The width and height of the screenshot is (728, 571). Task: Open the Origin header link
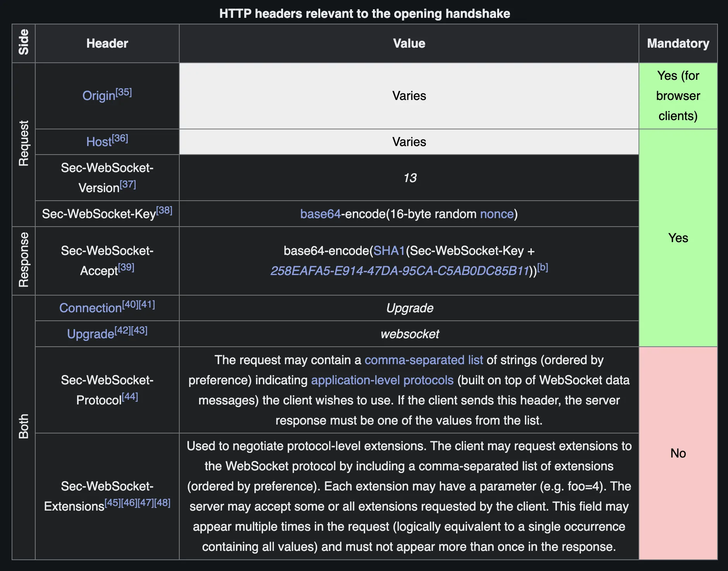point(99,96)
